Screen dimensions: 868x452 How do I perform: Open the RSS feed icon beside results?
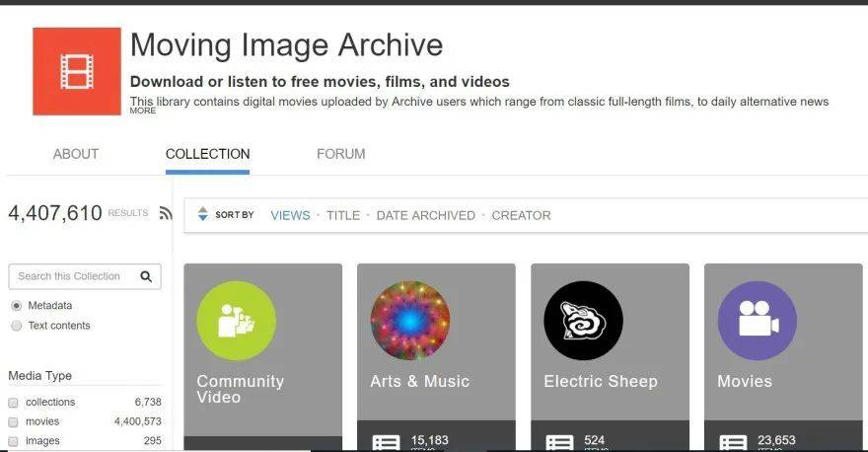click(x=166, y=213)
